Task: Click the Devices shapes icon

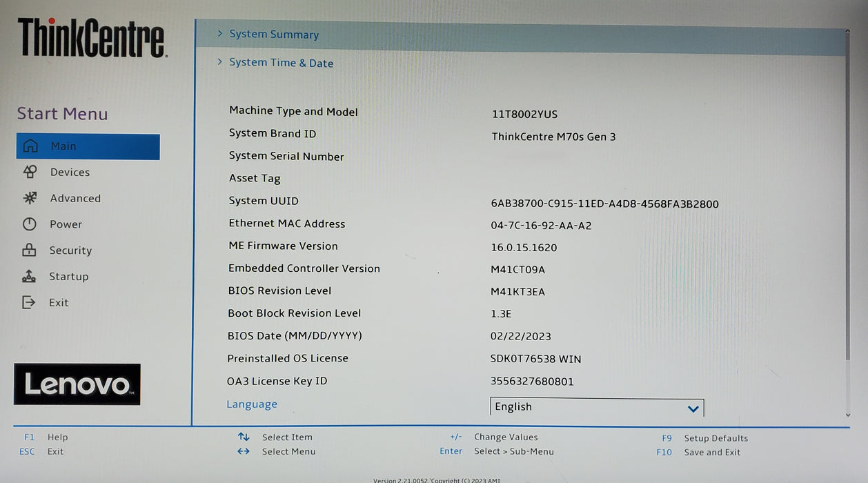Action: pyautogui.click(x=30, y=172)
